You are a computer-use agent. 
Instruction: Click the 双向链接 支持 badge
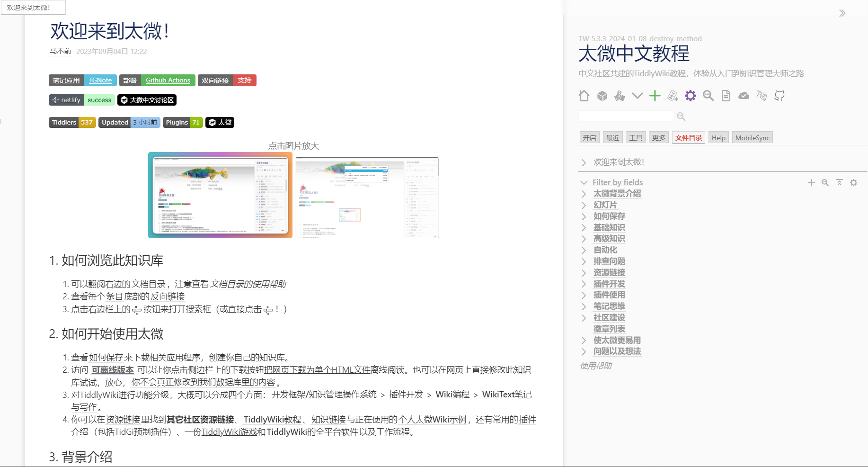(x=227, y=81)
